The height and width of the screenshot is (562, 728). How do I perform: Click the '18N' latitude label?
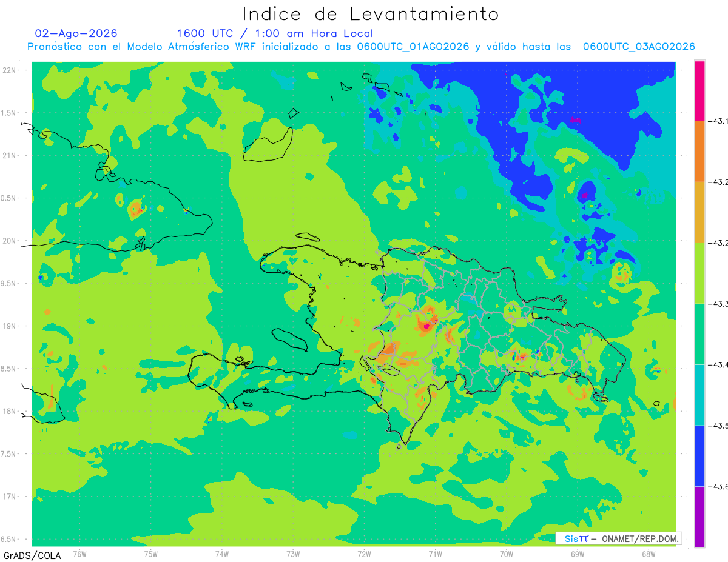pyautogui.click(x=9, y=412)
